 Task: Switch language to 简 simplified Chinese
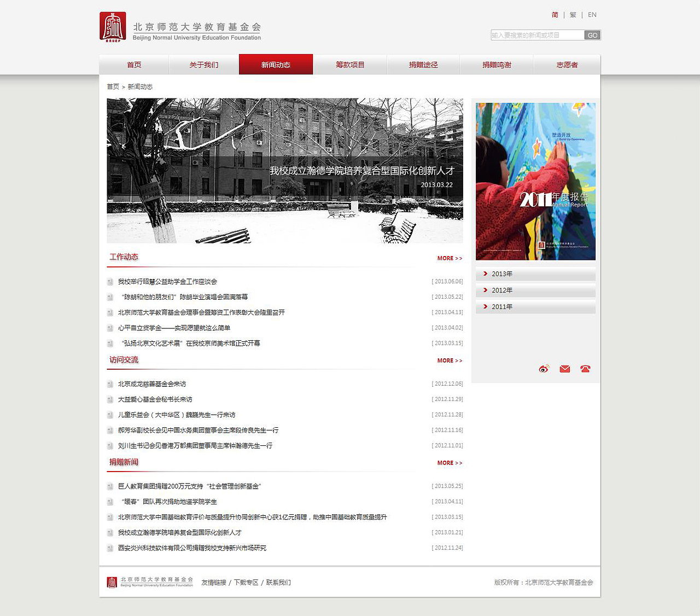point(555,15)
